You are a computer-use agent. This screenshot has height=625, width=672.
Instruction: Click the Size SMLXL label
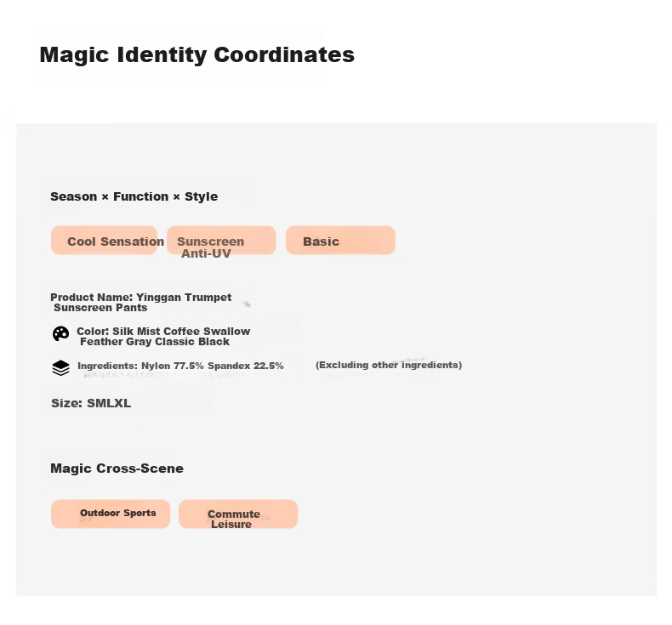pyautogui.click(x=91, y=403)
